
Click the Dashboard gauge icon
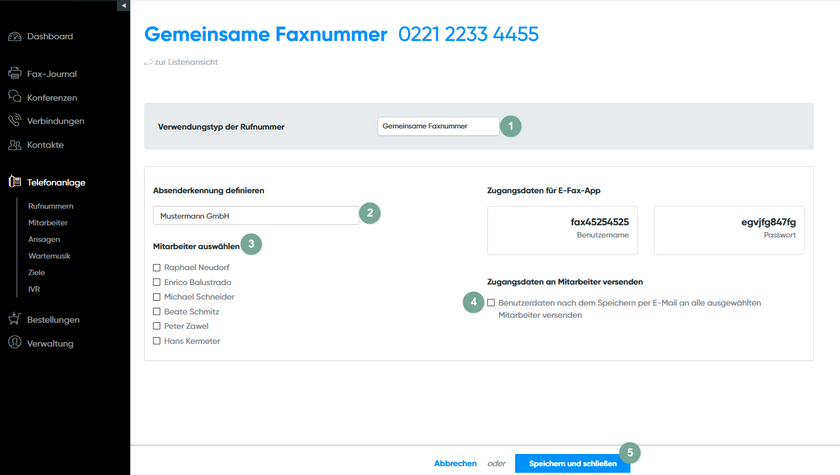click(x=14, y=36)
